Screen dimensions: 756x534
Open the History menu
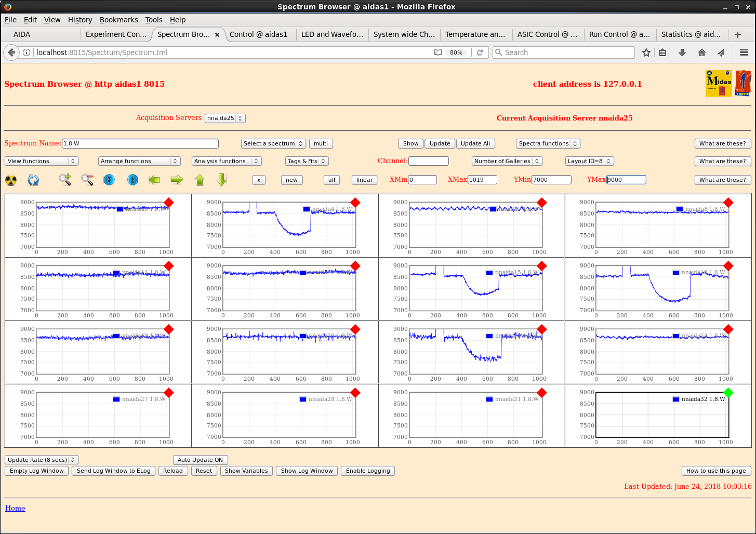[80, 20]
